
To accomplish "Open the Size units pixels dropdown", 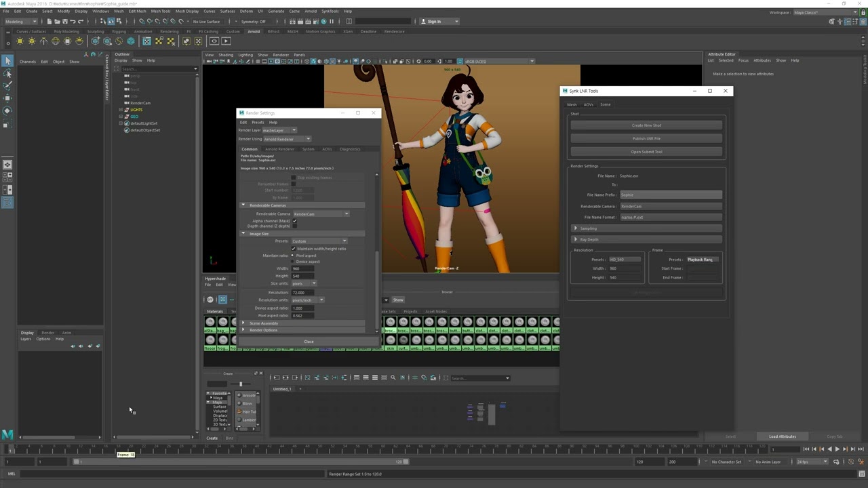I will coord(303,283).
